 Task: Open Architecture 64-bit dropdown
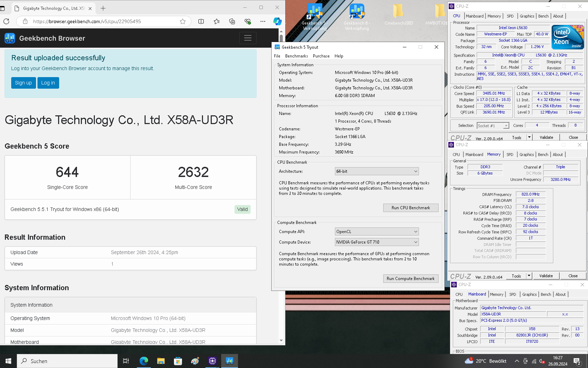point(377,171)
